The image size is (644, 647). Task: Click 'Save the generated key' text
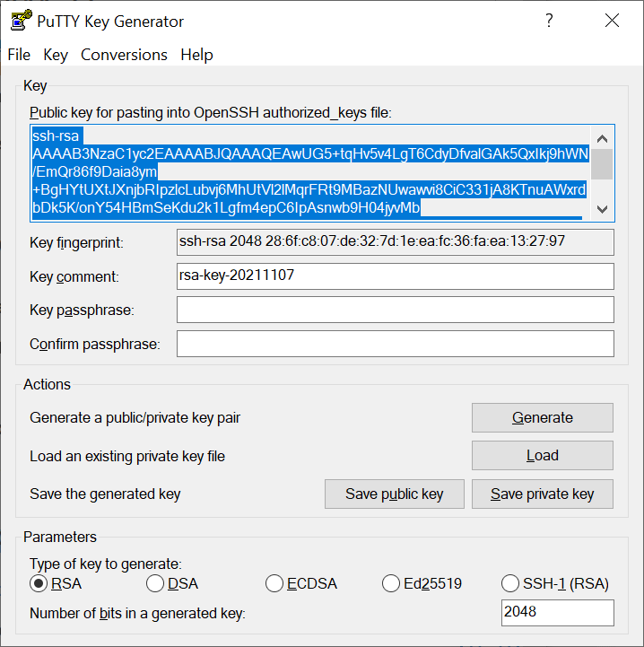[x=105, y=494]
